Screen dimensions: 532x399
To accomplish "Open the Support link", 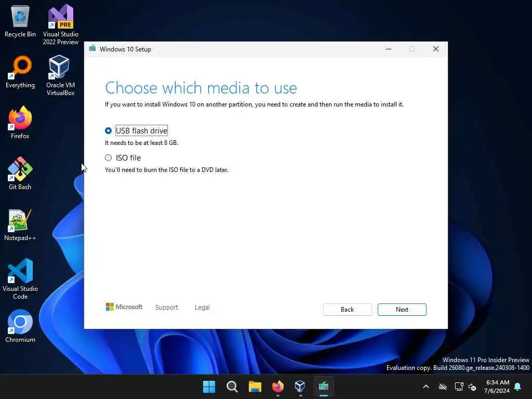I will 167,307.
